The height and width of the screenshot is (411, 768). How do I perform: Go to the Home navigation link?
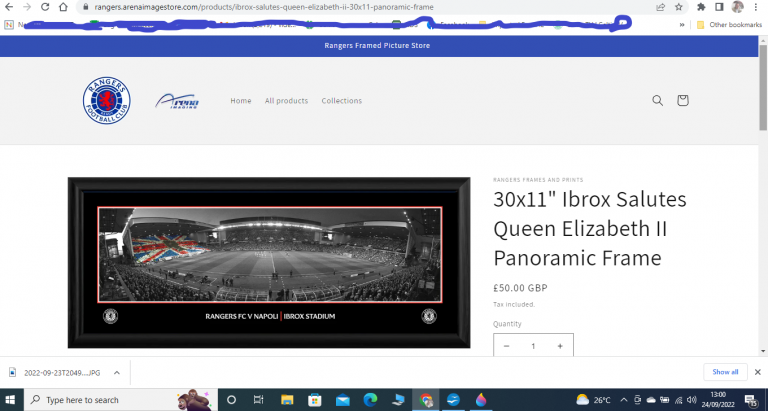(x=241, y=100)
